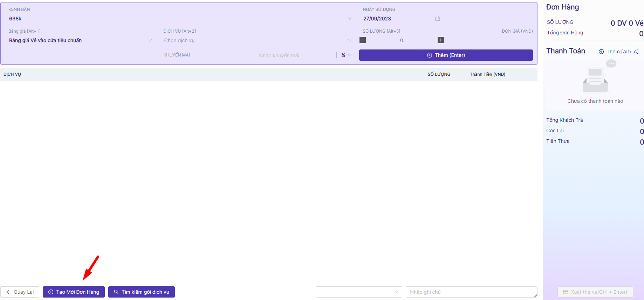
Task: Click the DỊCH VỤ column header
Action: coord(12,74)
